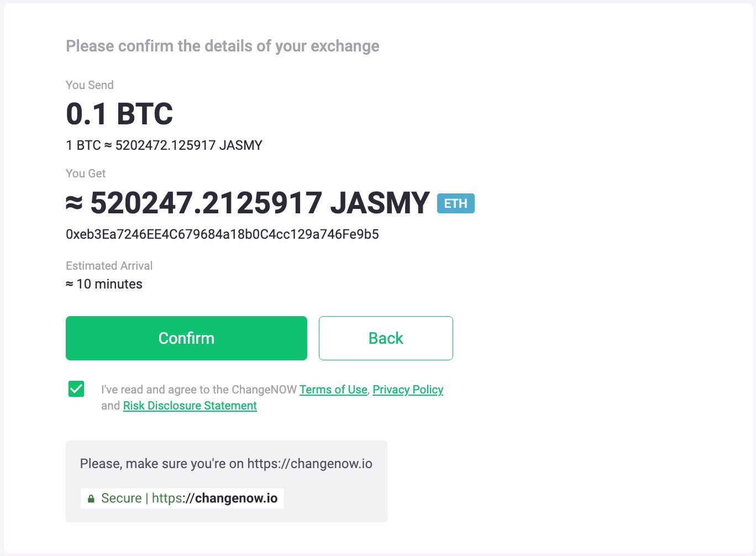Open the Privacy Policy link
Screen dimensions: 756x556
pos(408,390)
